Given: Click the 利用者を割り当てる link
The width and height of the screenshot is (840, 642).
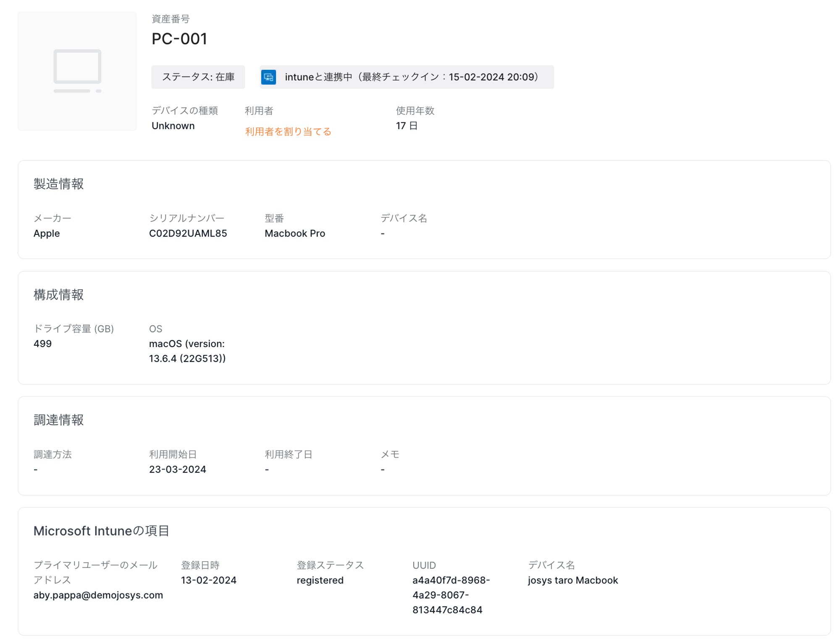Looking at the screenshot, I should pos(288,132).
